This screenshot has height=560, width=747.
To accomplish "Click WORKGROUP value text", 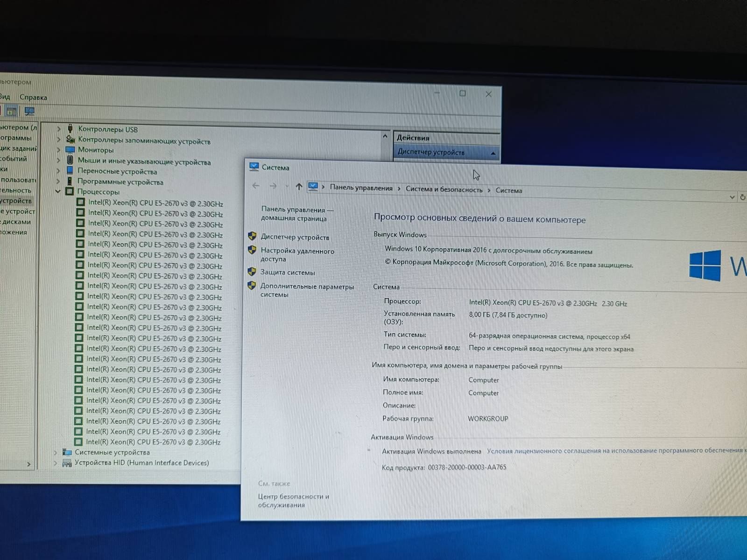I will (488, 419).
